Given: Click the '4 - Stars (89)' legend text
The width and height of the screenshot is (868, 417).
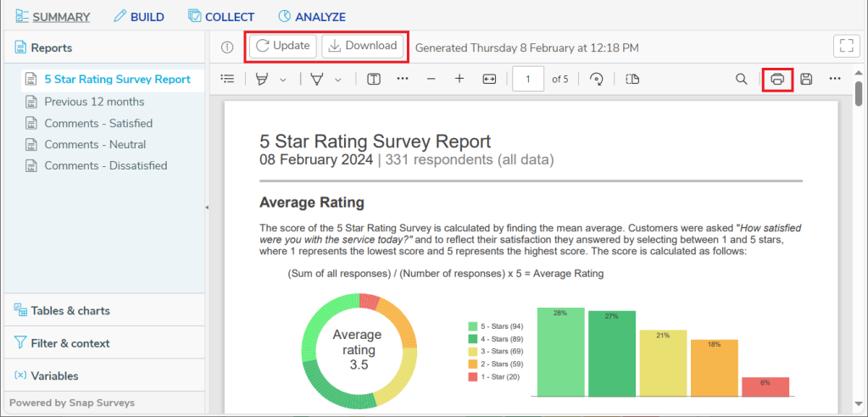Looking at the screenshot, I should [x=502, y=339].
